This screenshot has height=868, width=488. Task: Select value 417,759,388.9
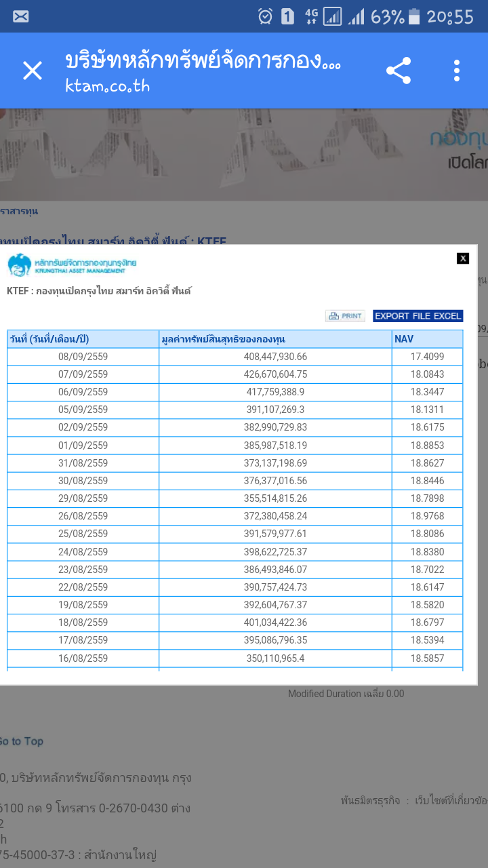tap(276, 392)
